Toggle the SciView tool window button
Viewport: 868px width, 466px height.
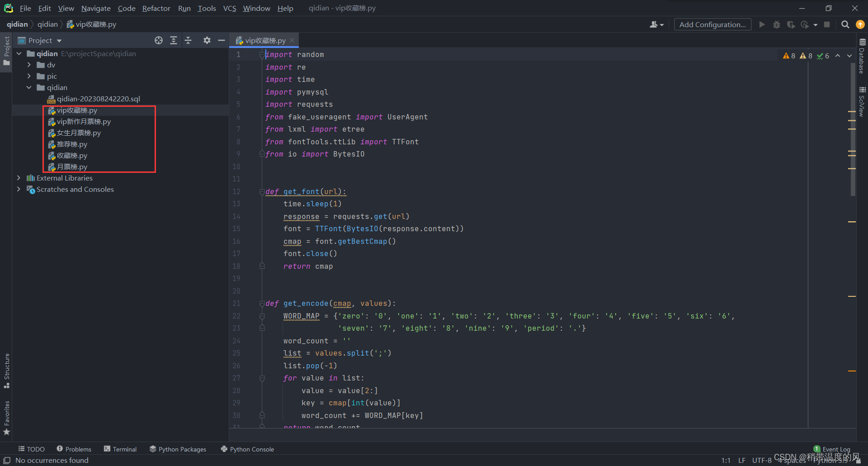click(x=862, y=102)
